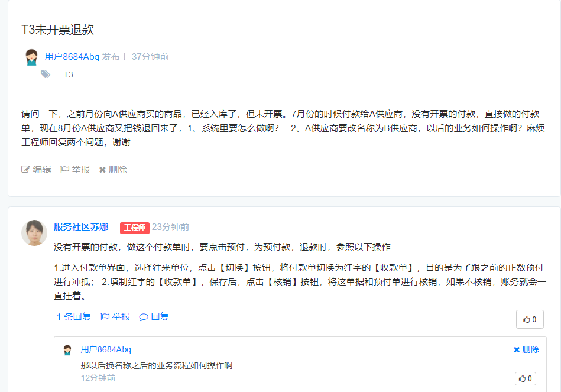The width and height of the screenshot is (561, 392).
Task: Click the 37分钟前 post timestamp
Action: click(150, 57)
